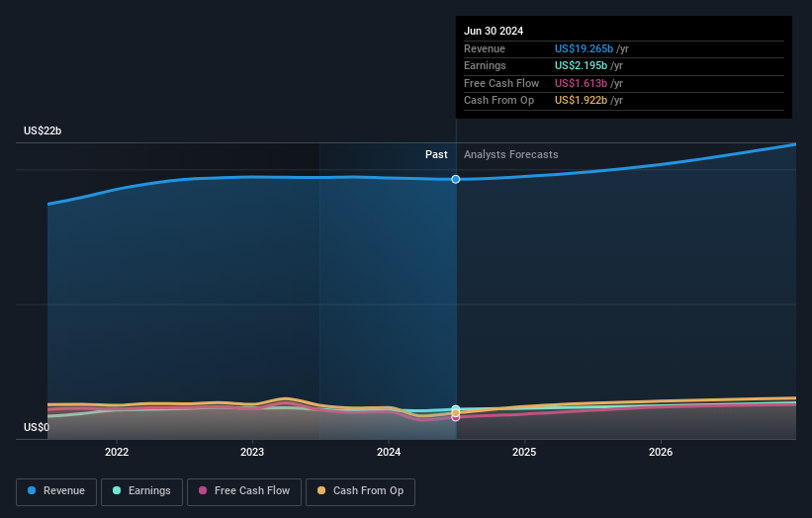Click the 2022 x-axis label
This screenshot has width=812, height=518.
click(x=117, y=452)
